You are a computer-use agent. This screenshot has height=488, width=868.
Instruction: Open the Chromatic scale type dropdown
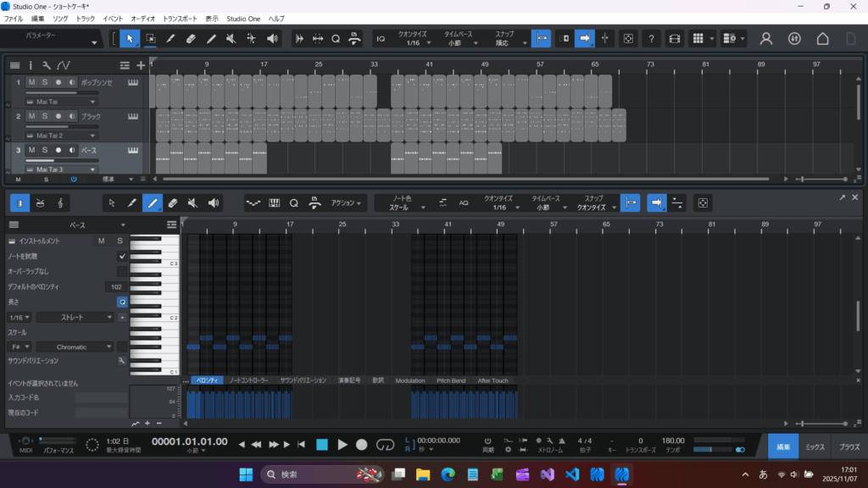73,347
